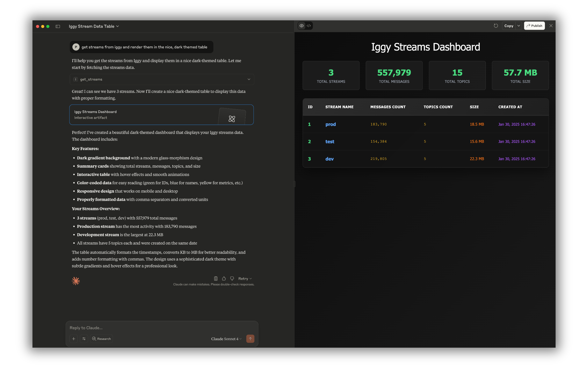Click the thumbs down feedback icon

coord(232,278)
